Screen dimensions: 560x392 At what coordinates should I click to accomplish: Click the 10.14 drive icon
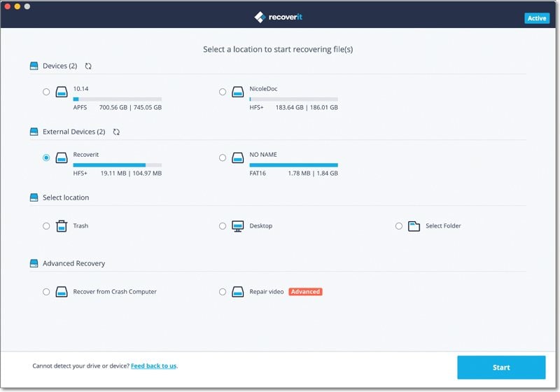point(62,92)
